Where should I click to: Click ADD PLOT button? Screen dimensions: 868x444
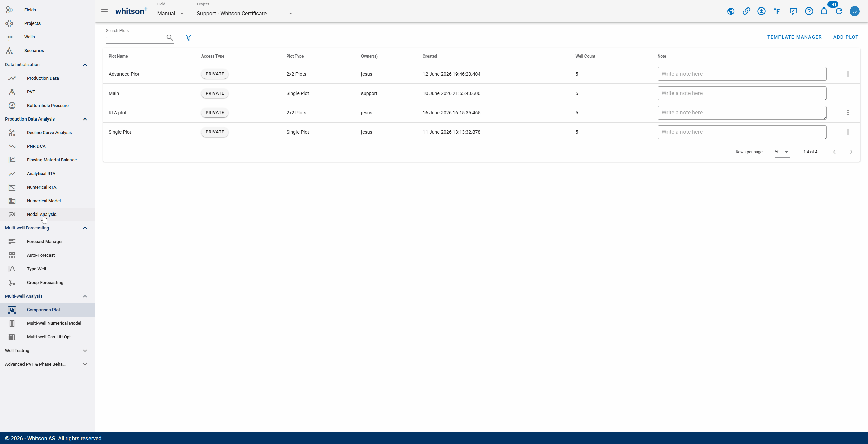pos(846,37)
